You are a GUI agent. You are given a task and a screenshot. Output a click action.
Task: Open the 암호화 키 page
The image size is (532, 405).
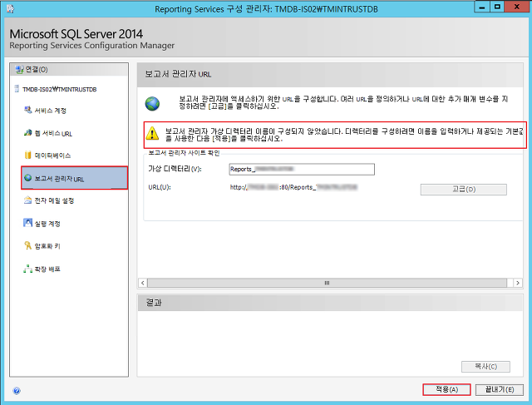point(47,246)
